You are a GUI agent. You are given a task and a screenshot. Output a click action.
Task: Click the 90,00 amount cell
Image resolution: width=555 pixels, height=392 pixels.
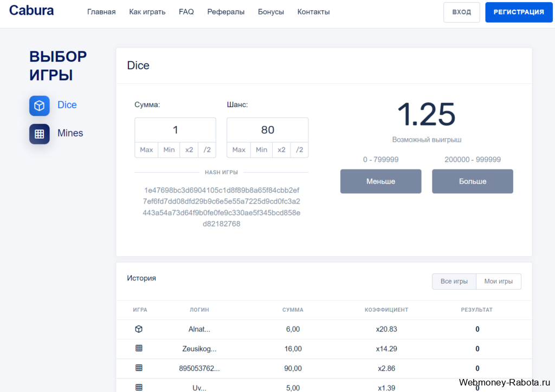click(x=293, y=368)
